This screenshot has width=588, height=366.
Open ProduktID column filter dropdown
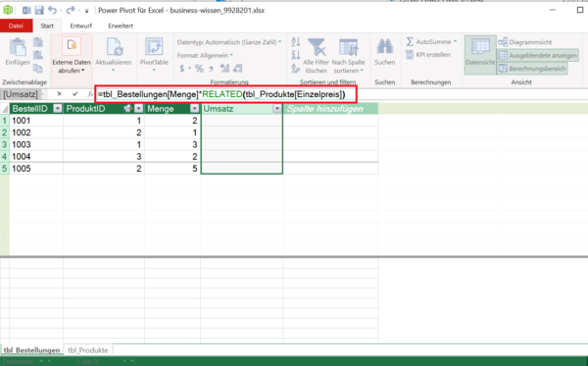point(139,109)
